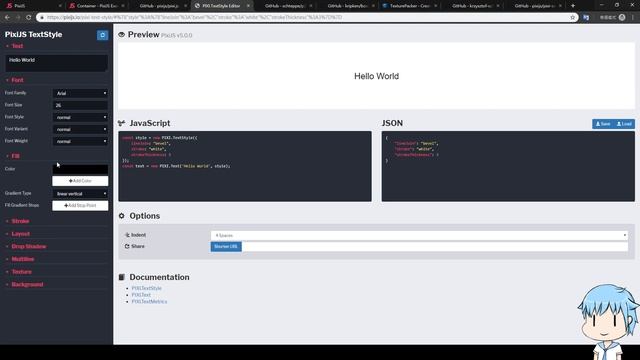Click the blue extension icon right of the address bar
The width and height of the screenshot is (640, 360).
click(x=586, y=18)
